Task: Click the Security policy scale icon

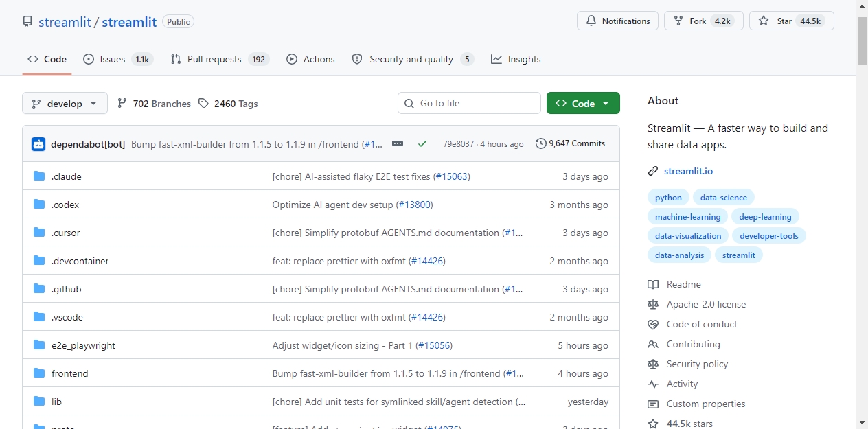Action: [x=653, y=364]
